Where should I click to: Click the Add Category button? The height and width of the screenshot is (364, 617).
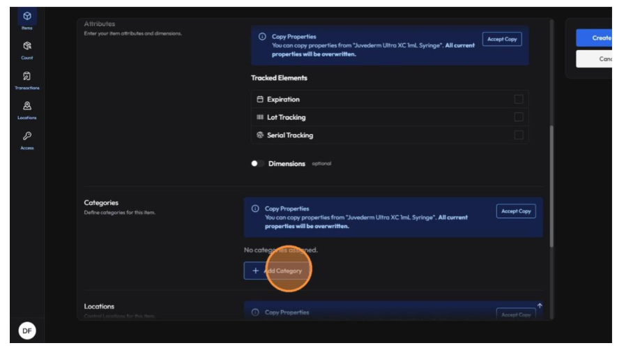coord(277,271)
